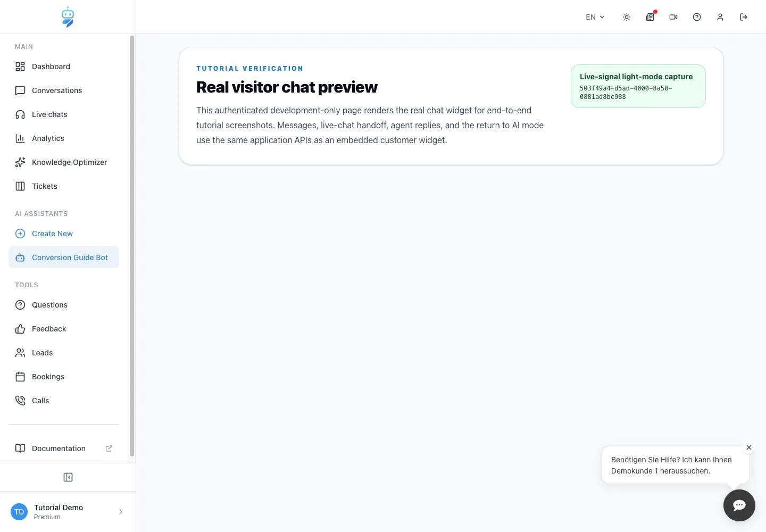The image size is (766, 532).
Task: Click the Dashboard grid icon
Action: click(20, 66)
